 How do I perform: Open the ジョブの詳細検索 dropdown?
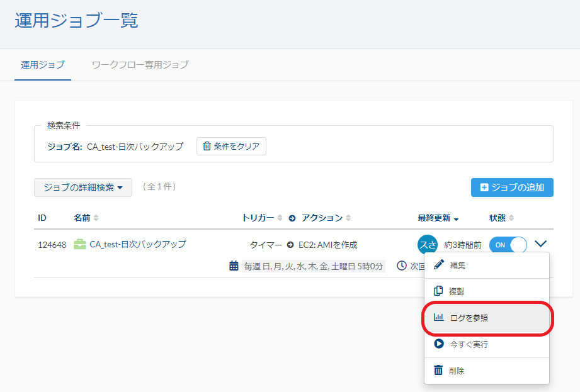[83, 187]
